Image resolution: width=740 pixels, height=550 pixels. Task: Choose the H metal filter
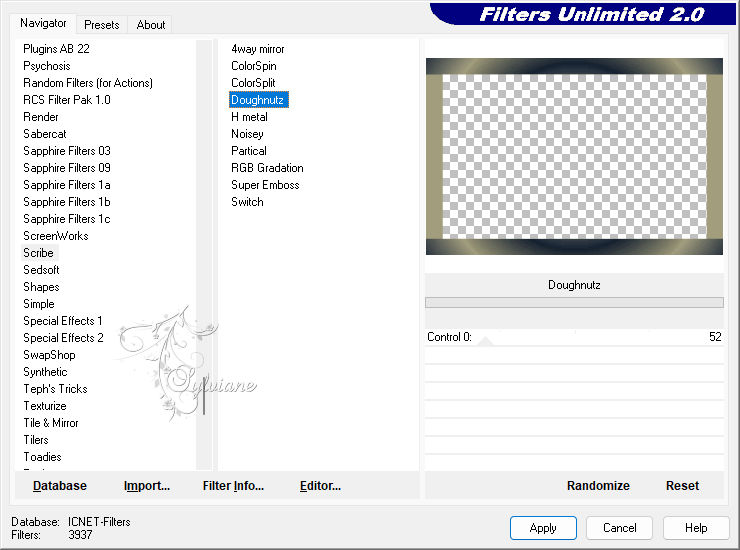coord(249,117)
